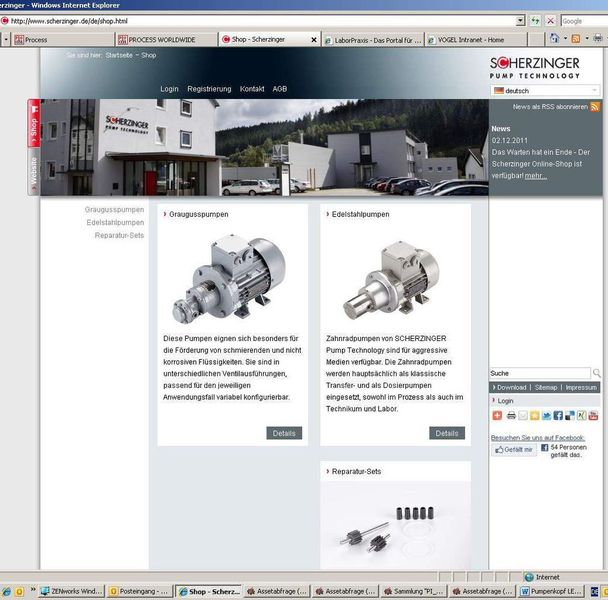Open the new blank tab button
Image resolution: width=608 pixels, height=600 pixels.
click(536, 40)
